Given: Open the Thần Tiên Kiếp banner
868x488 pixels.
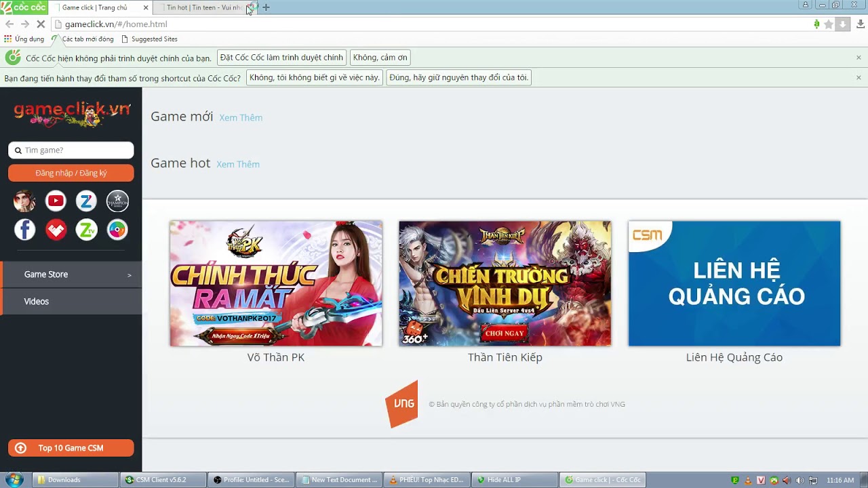Looking at the screenshot, I should point(505,283).
